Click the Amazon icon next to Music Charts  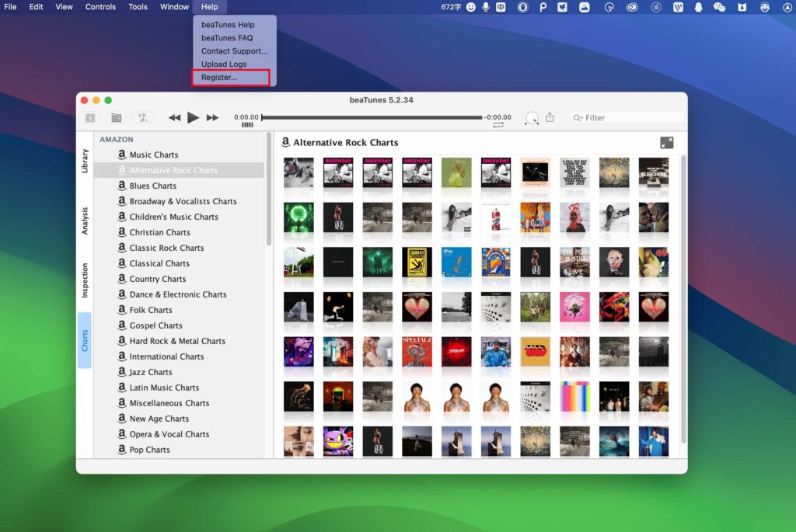coord(122,155)
